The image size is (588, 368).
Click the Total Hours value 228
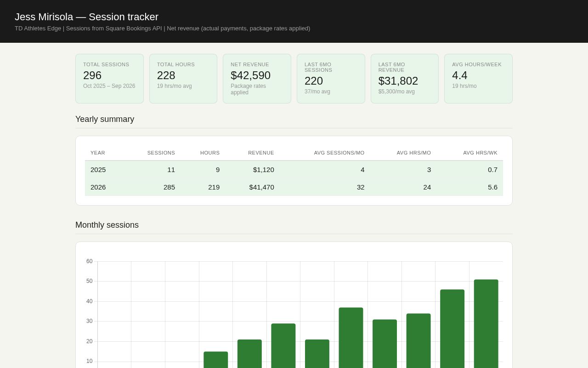coord(166,75)
